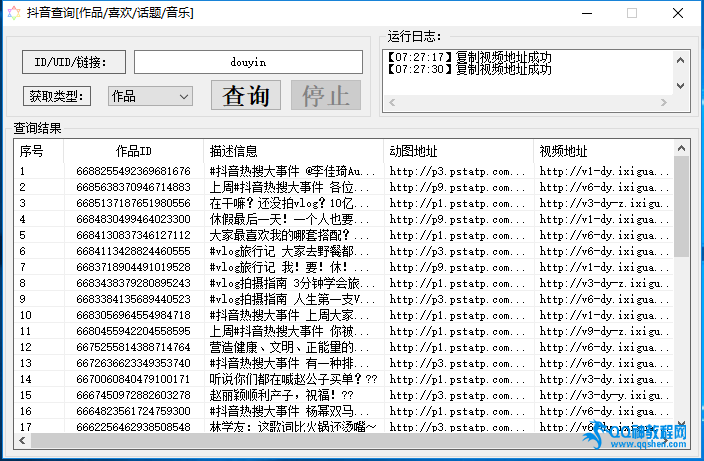Click description 在干嘛？还没拍vlog？10亿

click(x=290, y=203)
